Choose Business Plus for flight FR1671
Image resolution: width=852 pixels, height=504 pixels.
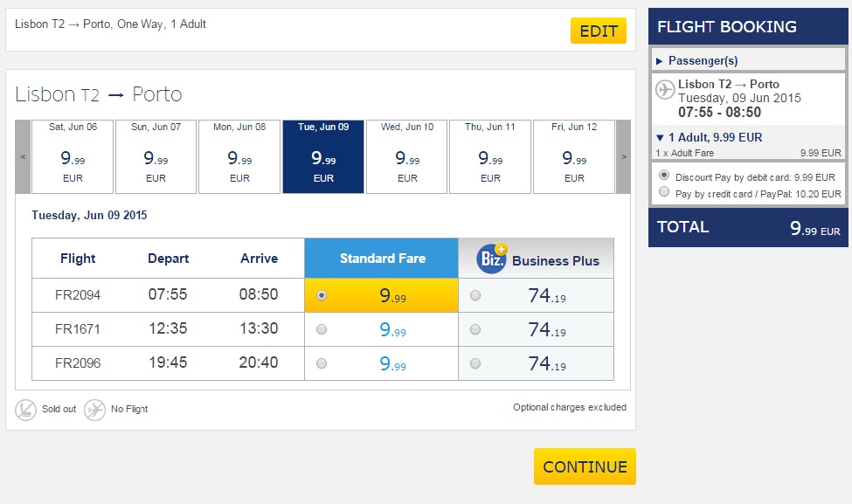click(475, 329)
